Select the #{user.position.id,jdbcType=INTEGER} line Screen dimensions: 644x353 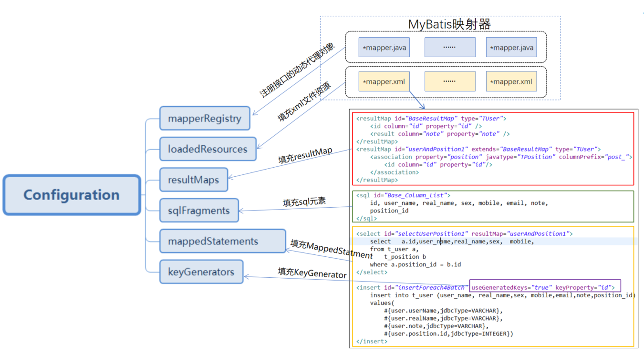448,333
